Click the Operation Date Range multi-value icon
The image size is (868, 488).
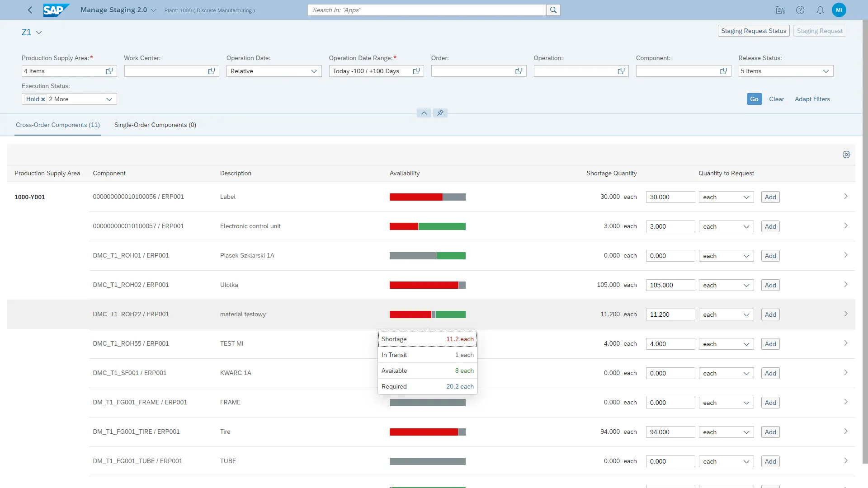pos(417,71)
